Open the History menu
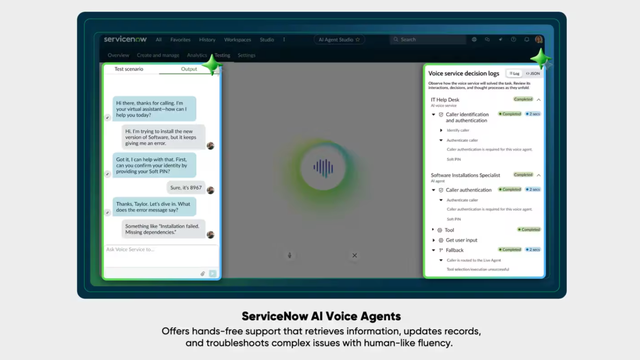640x360 pixels. (x=207, y=40)
